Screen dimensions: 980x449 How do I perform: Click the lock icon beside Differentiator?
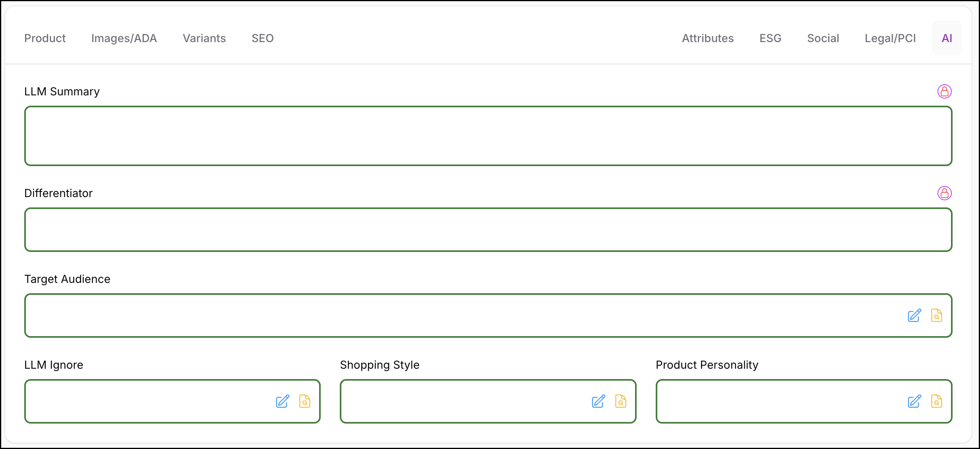944,193
